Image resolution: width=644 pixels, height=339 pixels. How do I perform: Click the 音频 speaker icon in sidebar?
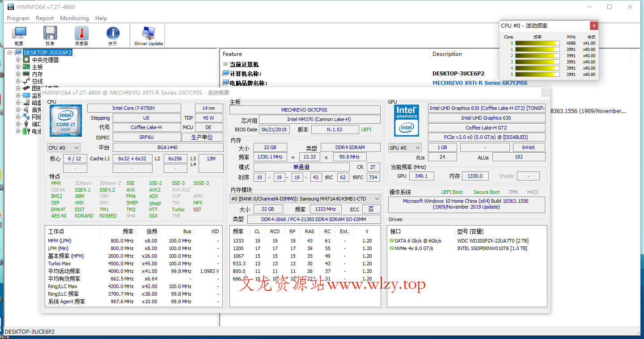point(26,109)
